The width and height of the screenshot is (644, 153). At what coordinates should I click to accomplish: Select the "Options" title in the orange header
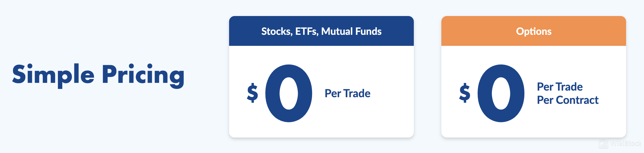coord(534,31)
